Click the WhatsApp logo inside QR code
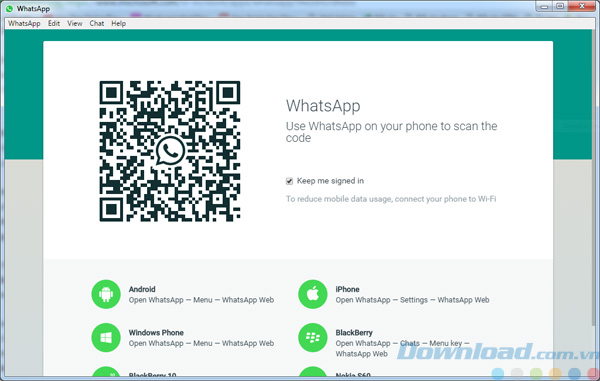The width and height of the screenshot is (600, 381). pyautogui.click(x=170, y=151)
